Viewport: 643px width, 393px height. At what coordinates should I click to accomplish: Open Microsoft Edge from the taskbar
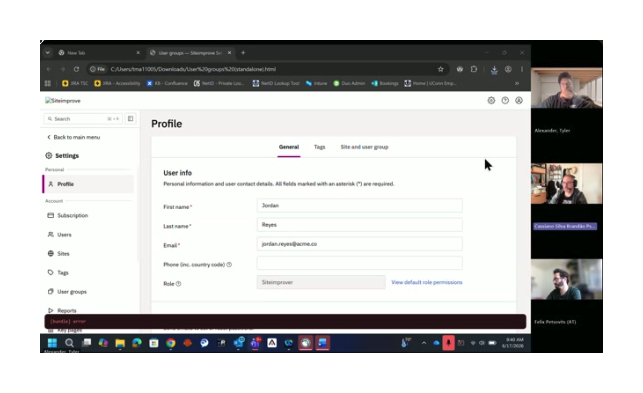(x=137, y=343)
